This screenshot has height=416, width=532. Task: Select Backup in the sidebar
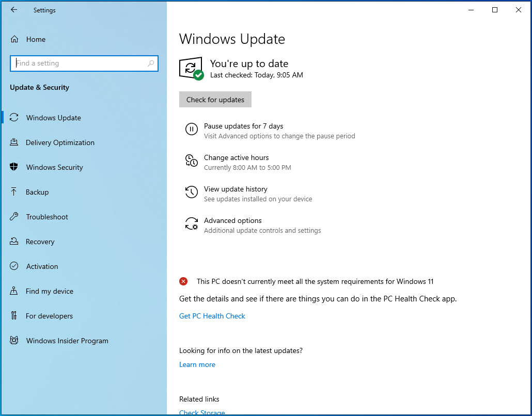pyautogui.click(x=37, y=192)
